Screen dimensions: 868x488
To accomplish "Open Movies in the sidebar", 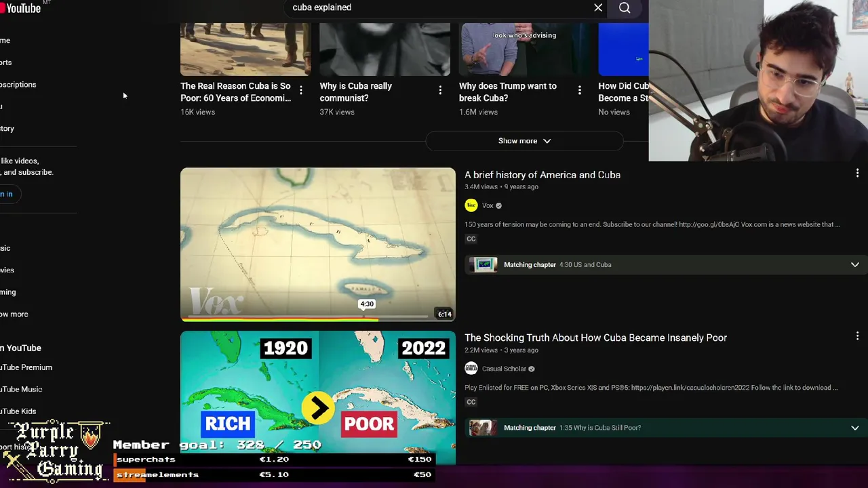I will 7,270.
